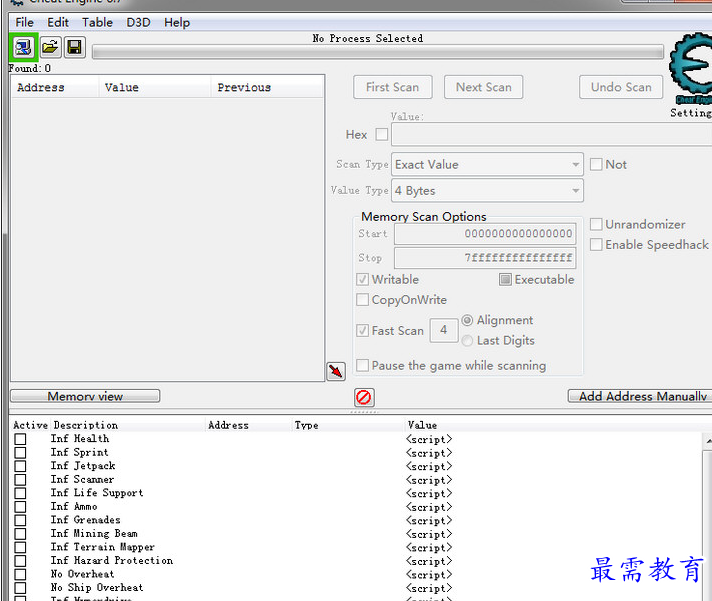The width and height of the screenshot is (712, 601).
Task: Toggle Fast Scan checkbox
Action: coord(362,330)
